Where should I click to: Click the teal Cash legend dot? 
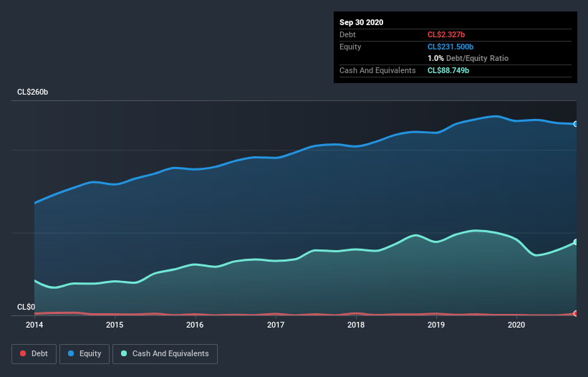[x=124, y=353]
